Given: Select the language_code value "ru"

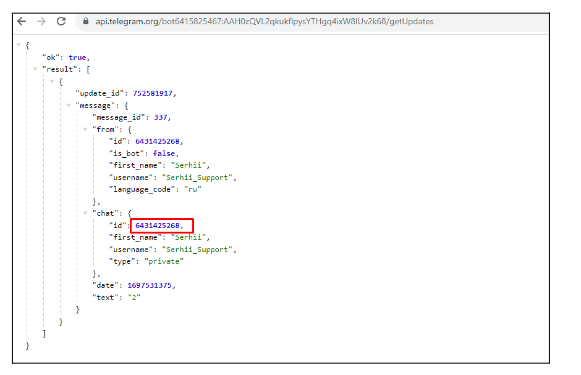Looking at the screenshot, I should click(193, 189).
